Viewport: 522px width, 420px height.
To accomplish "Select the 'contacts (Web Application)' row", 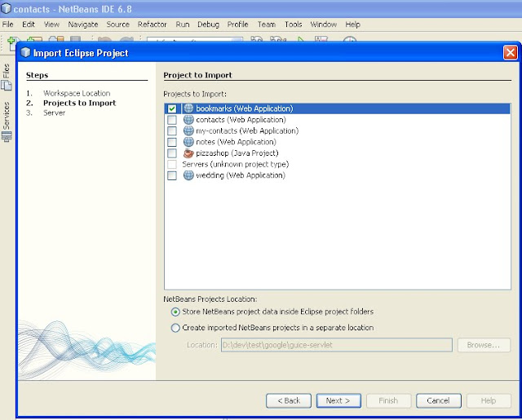I will tap(337, 120).
